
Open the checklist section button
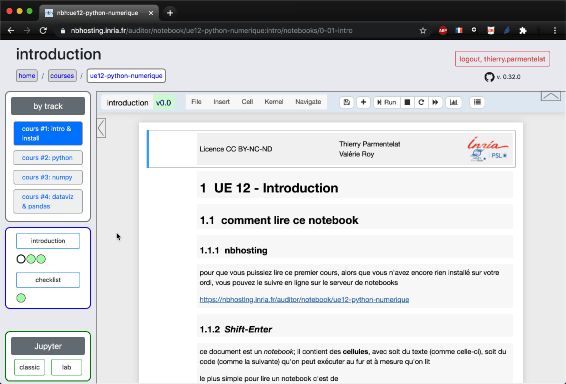(48, 280)
